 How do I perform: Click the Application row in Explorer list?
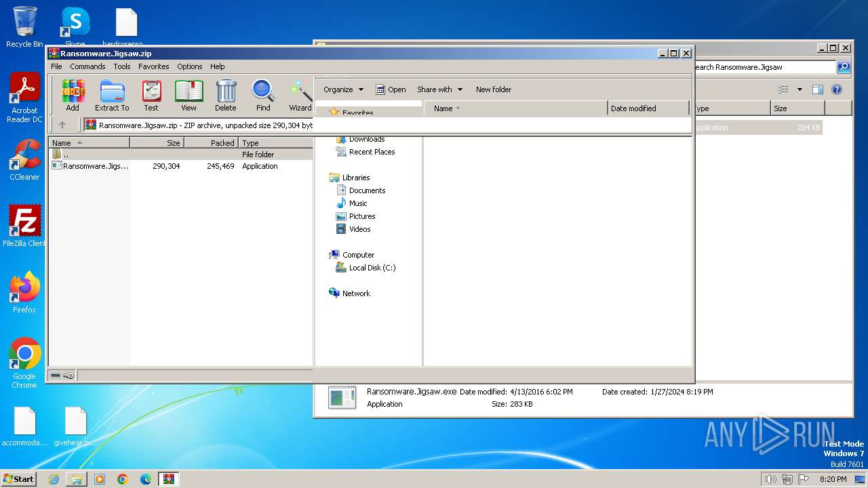(x=758, y=127)
